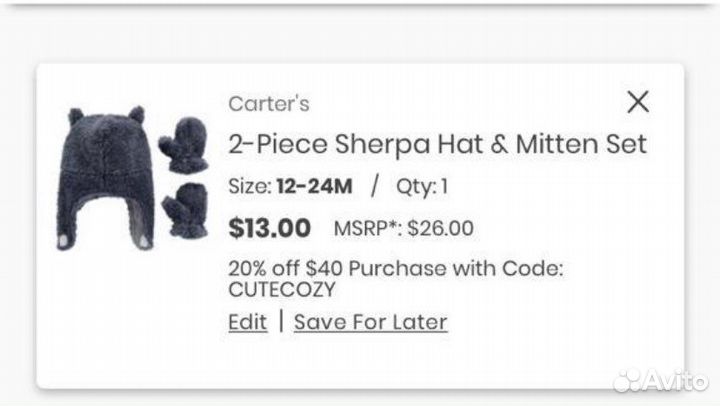Click the Avito logo dots icon
720x406 pixels.
[630, 381]
